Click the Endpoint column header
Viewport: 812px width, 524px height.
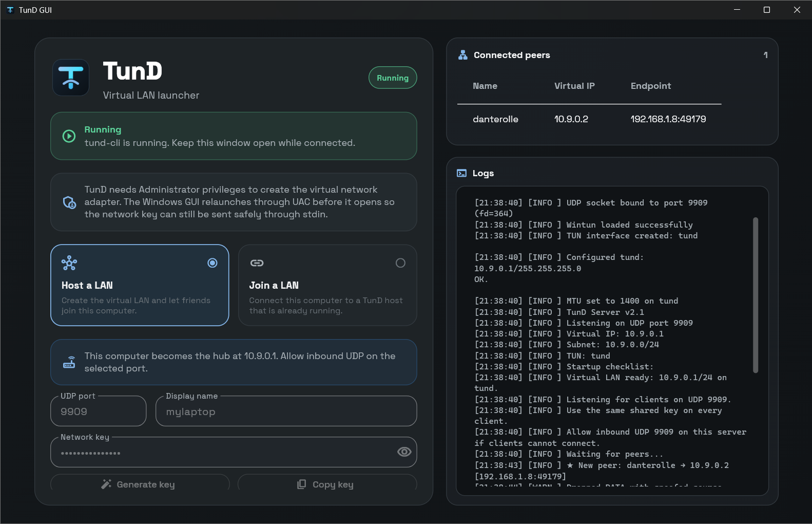tap(651, 86)
